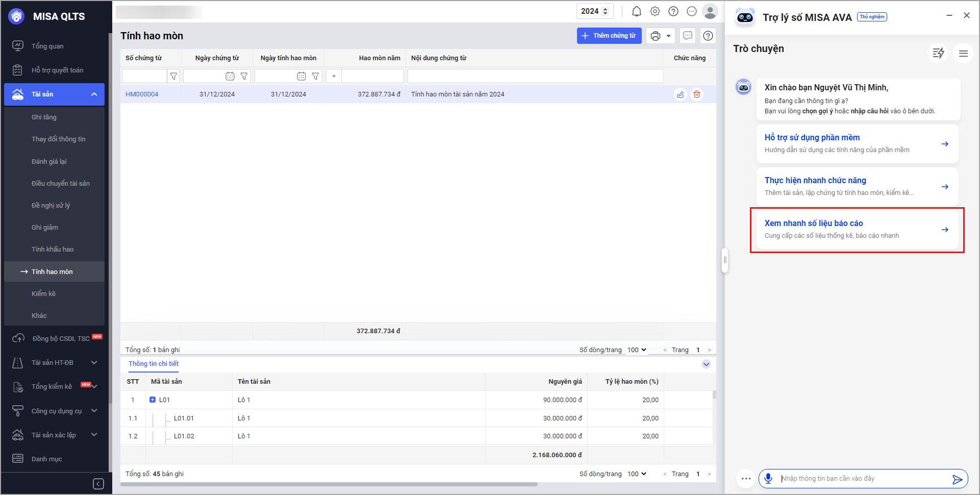Expand the Công cụ dụng cụ menu

(94, 411)
